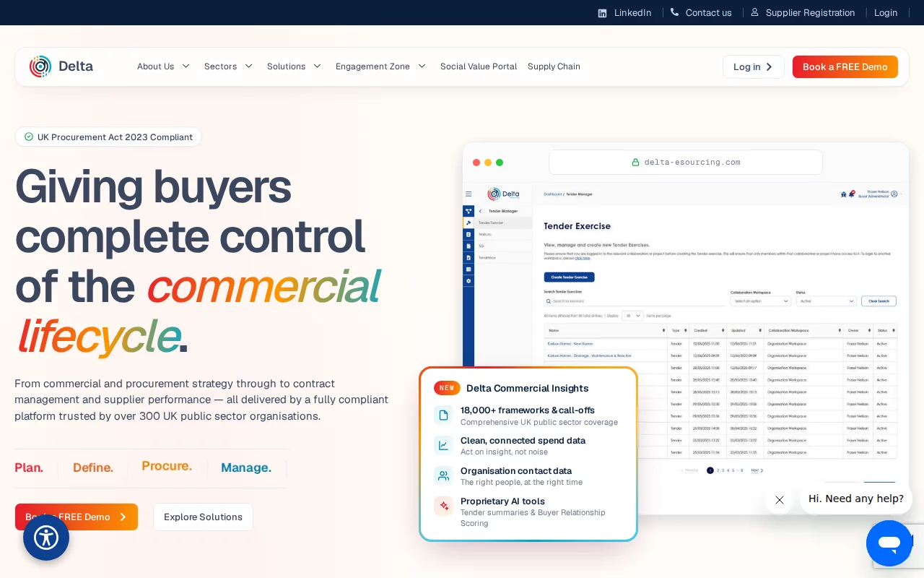Image resolution: width=924 pixels, height=578 pixels.
Task: Click the hero Book a FREE Demo arrow
Action: click(123, 517)
